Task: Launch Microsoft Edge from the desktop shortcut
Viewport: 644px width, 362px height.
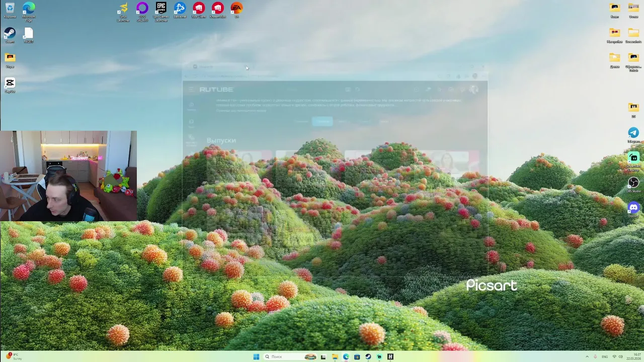Action: coord(29,11)
